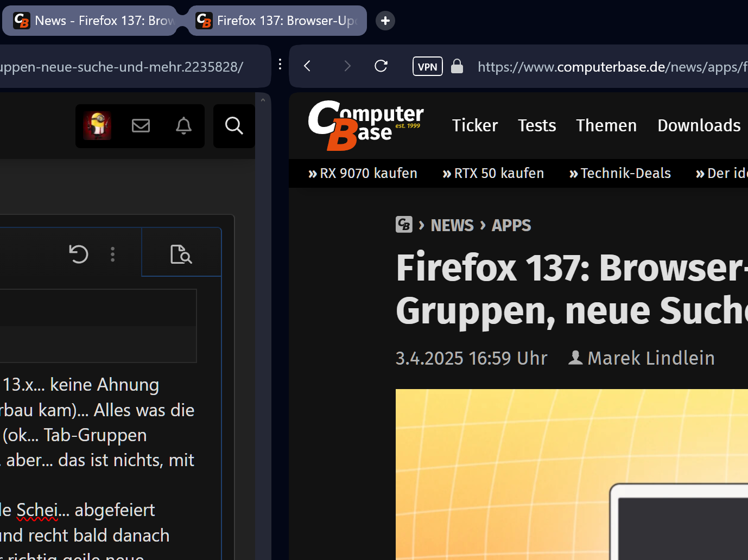Click the underlined word 'Schei' in editor
Image resolution: width=748 pixels, height=560 pixels.
coord(36,510)
